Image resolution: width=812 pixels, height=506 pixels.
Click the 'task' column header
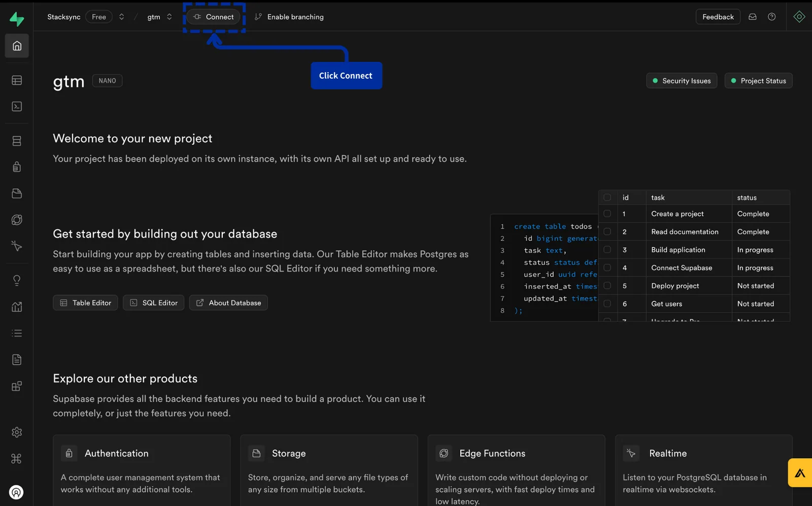pyautogui.click(x=689, y=197)
